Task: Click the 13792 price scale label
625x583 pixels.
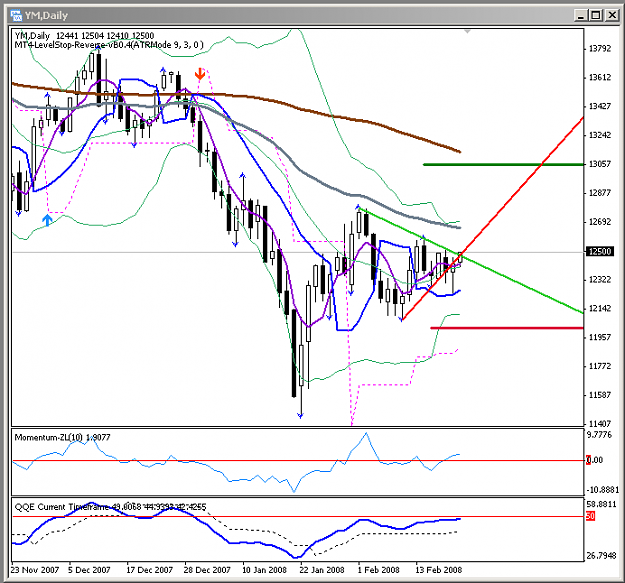Action: pyautogui.click(x=599, y=49)
